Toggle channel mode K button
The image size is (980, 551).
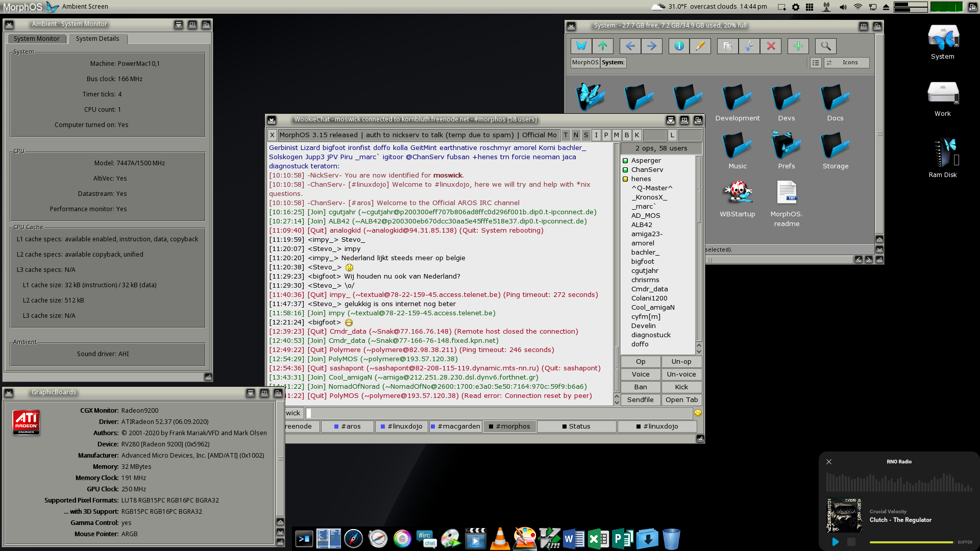click(x=637, y=135)
